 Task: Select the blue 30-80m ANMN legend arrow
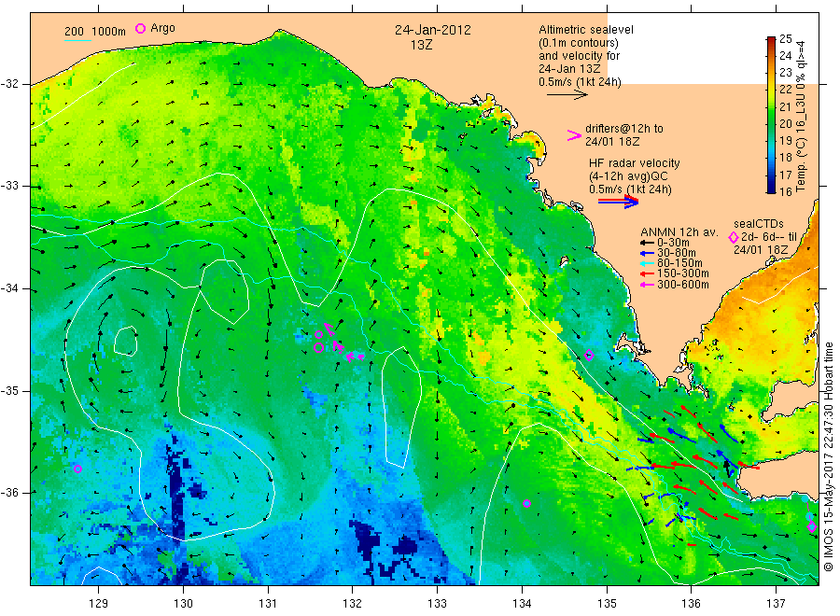[649, 251]
